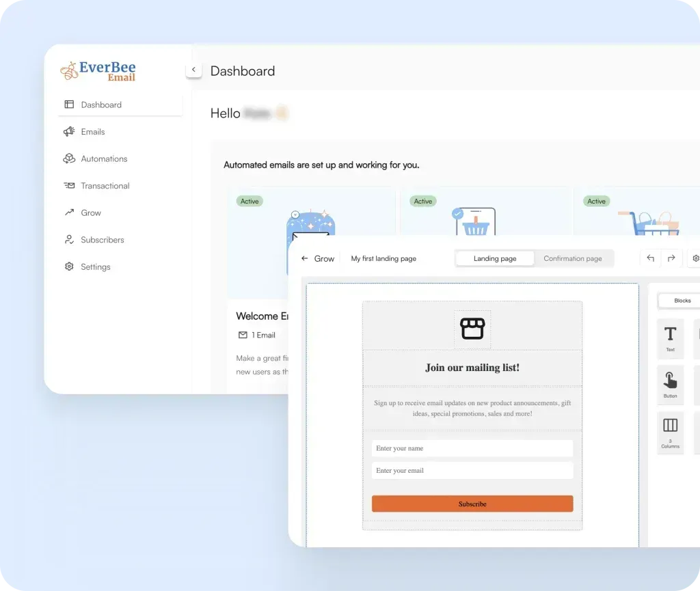
Task: Go back via the Grow link
Action: click(317, 258)
